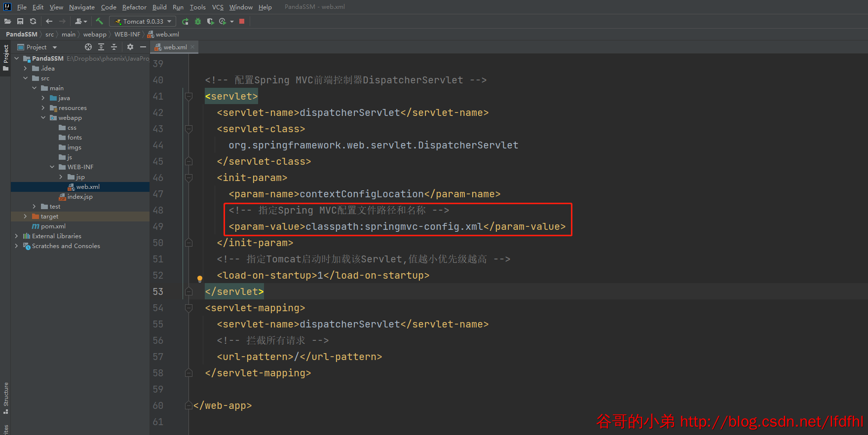Open the Window menu
Viewport: 868px width, 435px height.
(241, 7)
